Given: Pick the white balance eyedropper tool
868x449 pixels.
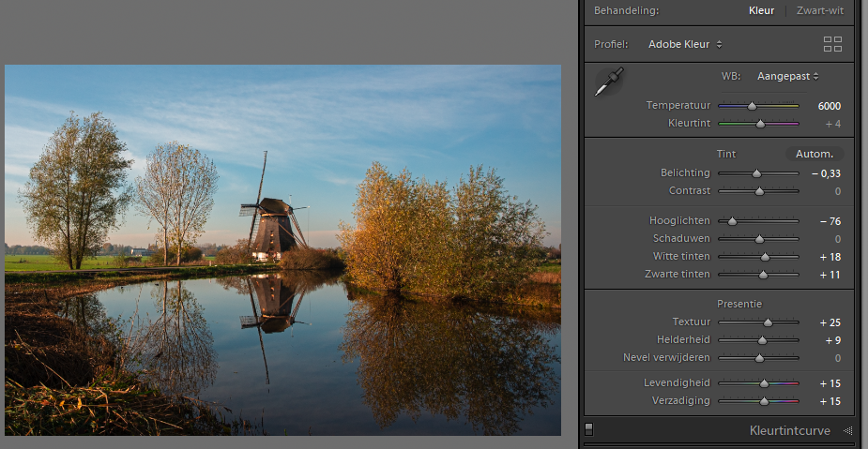Looking at the screenshot, I should (608, 82).
